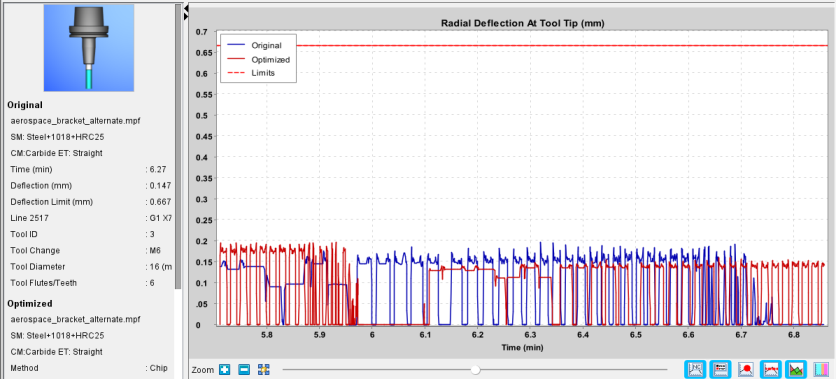Click the cyan, orange, magenta color bands icon
The width and height of the screenshot is (836, 379).
[822, 369]
